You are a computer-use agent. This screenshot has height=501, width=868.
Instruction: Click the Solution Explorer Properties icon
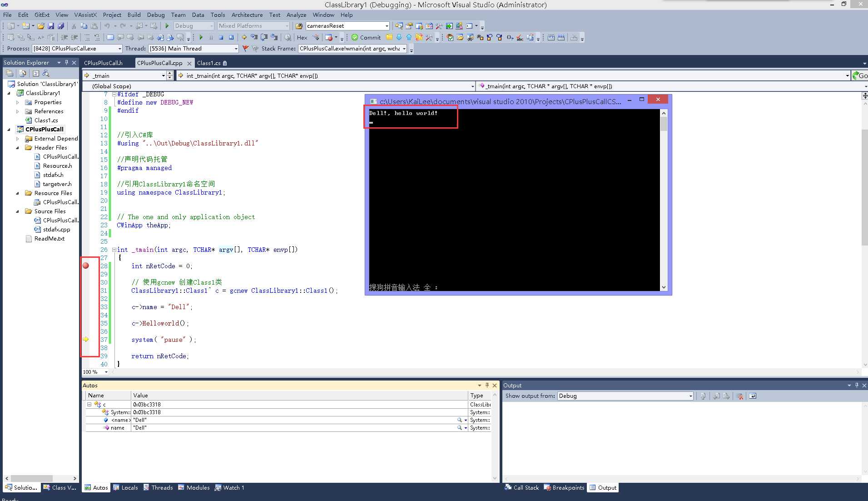[x=10, y=73]
